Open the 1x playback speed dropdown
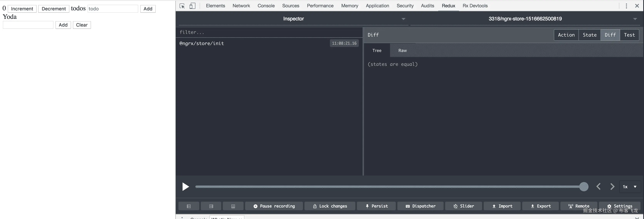The width and height of the screenshot is (644, 219). pyautogui.click(x=630, y=186)
